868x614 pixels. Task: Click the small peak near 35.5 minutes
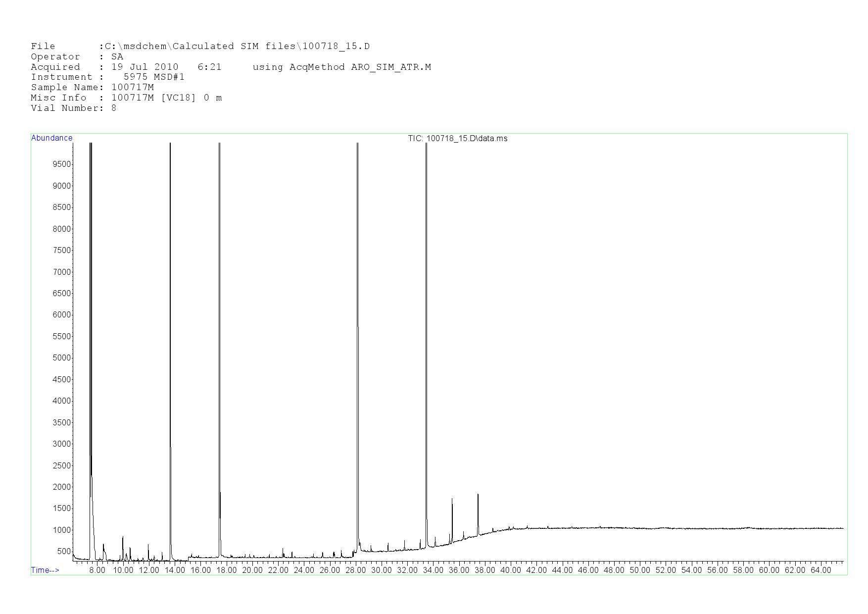tap(452, 515)
